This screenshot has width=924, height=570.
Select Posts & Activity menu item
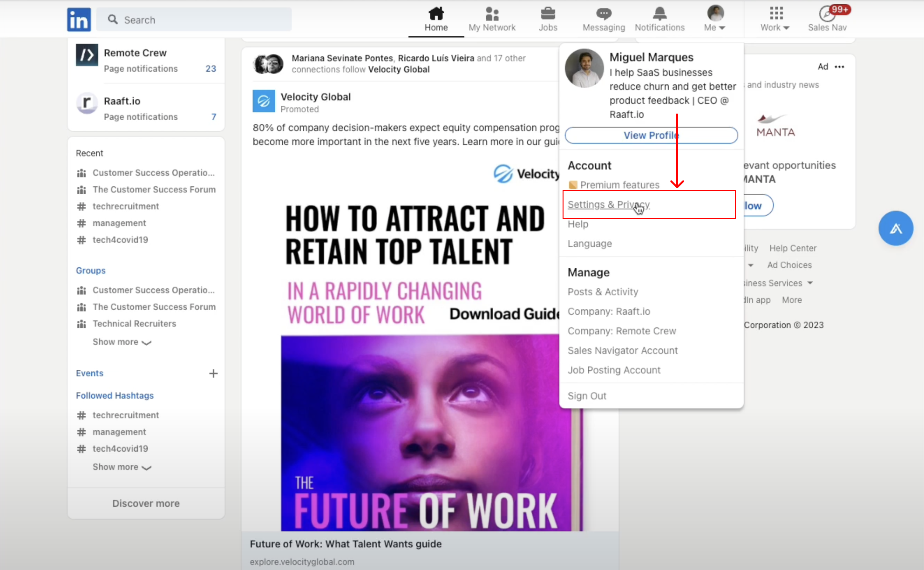pos(603,292)
